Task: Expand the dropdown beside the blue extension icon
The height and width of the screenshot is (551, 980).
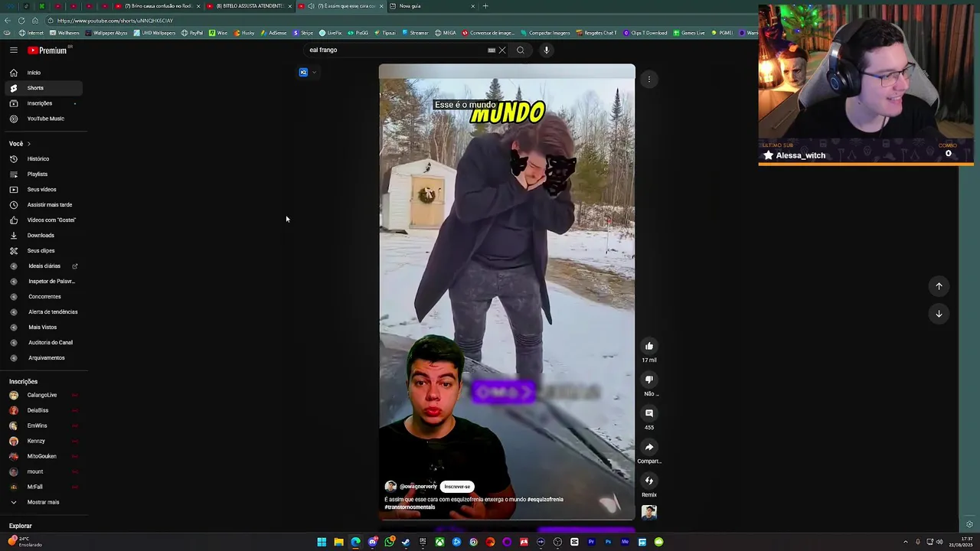Action: click(x=314, y=73)
